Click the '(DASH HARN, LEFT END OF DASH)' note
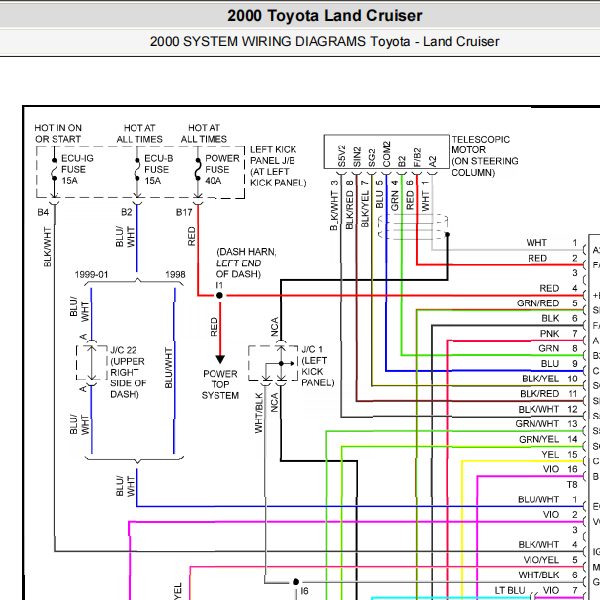Image resolution: width=600 pixels, height=600 pixels. (x=246, y=263)
